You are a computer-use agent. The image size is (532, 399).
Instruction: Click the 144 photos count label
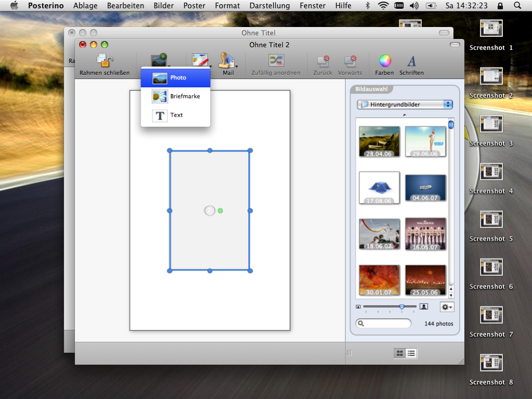[439, 324]
